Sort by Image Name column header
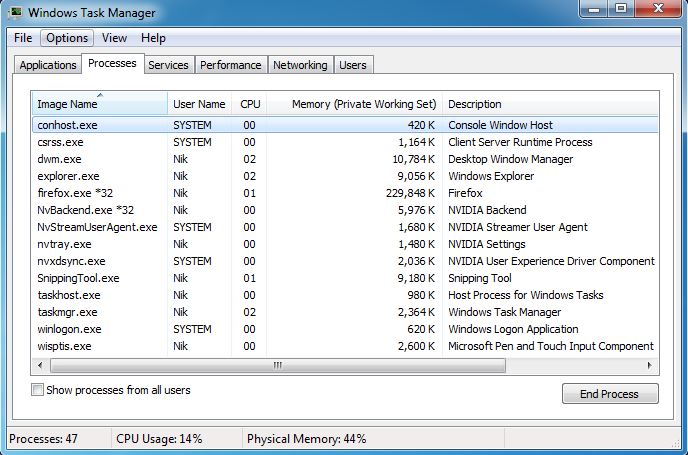 [68, 104]
